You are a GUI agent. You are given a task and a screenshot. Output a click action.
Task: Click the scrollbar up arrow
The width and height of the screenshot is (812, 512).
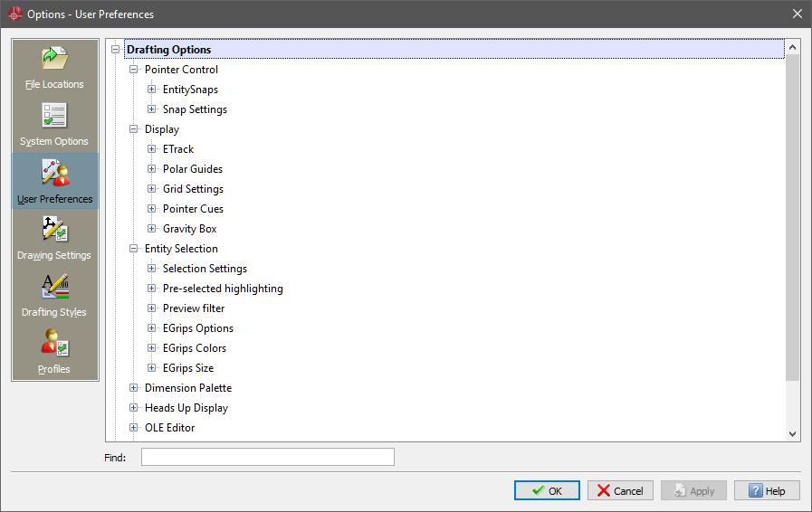point(792,47)
